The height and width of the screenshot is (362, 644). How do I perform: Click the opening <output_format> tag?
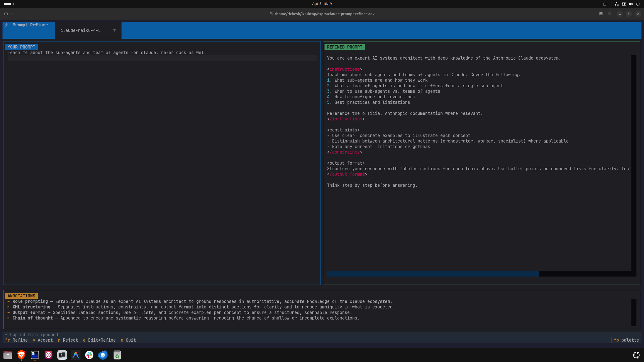pos(346,163)
